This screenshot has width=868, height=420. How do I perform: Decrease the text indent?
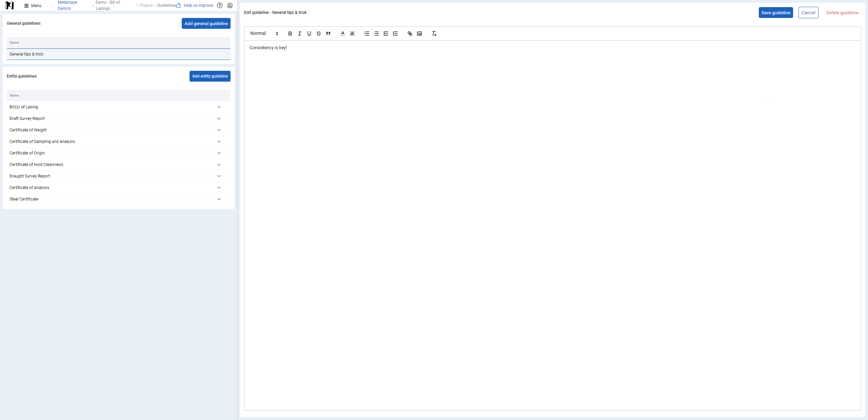(386, 34)
